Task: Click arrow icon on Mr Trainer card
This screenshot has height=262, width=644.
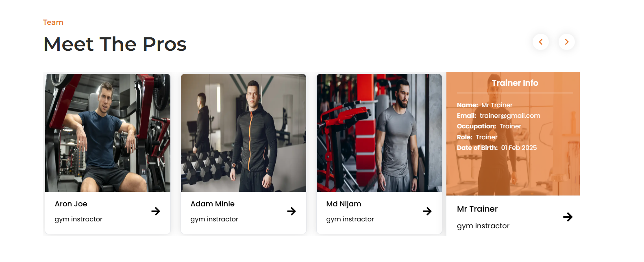Action: coord(568,217)
